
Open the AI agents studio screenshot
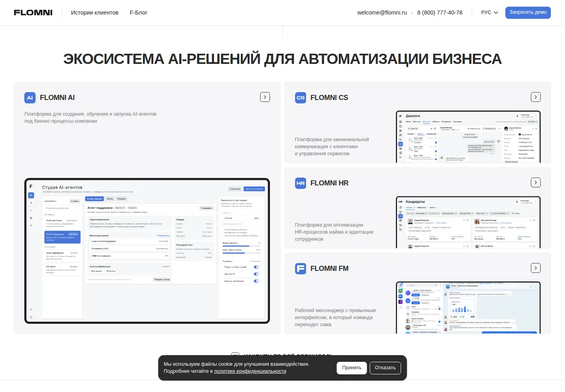coord(147,251)
